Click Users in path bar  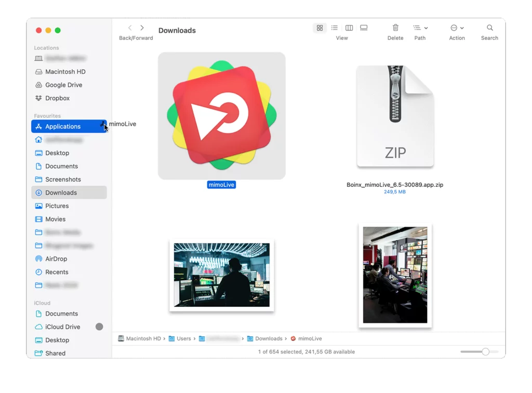(x=180, y=338)
